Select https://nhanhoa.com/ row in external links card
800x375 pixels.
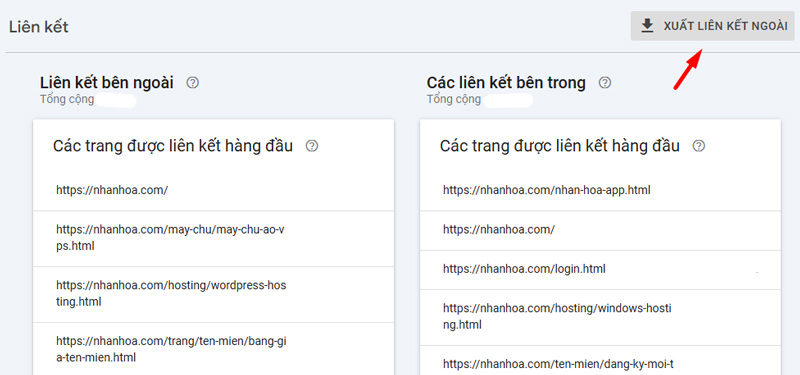[x=213, y=190]
